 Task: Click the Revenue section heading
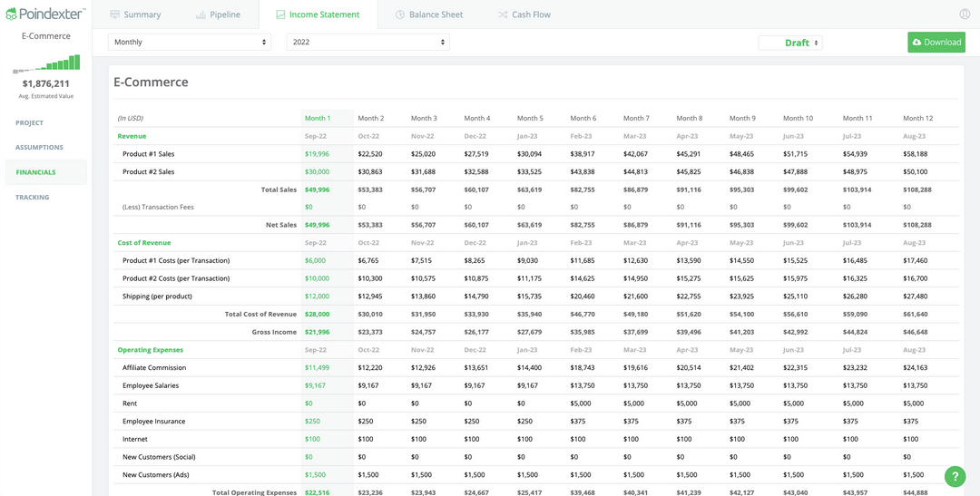pyautogui.click(x=132, y=135)
